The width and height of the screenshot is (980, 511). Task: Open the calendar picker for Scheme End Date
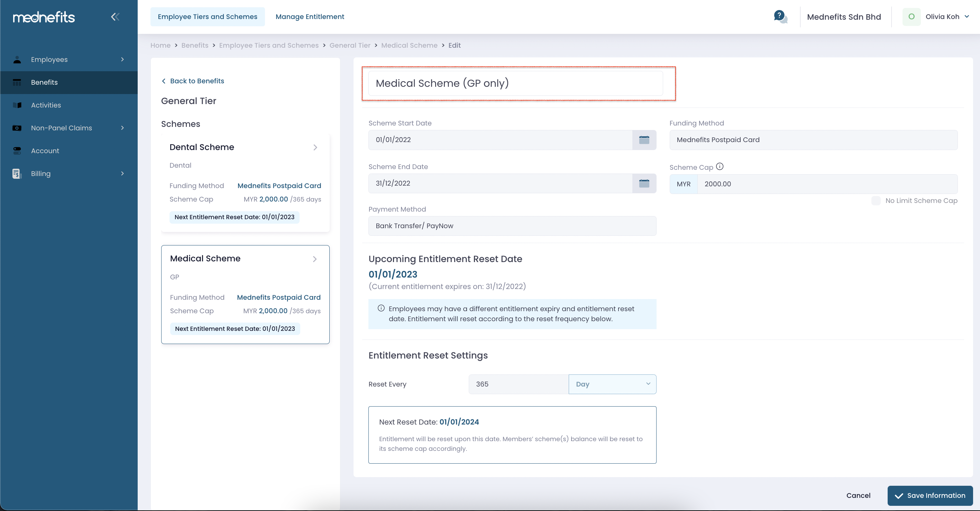pyautogui.click(x=644, y=183)
